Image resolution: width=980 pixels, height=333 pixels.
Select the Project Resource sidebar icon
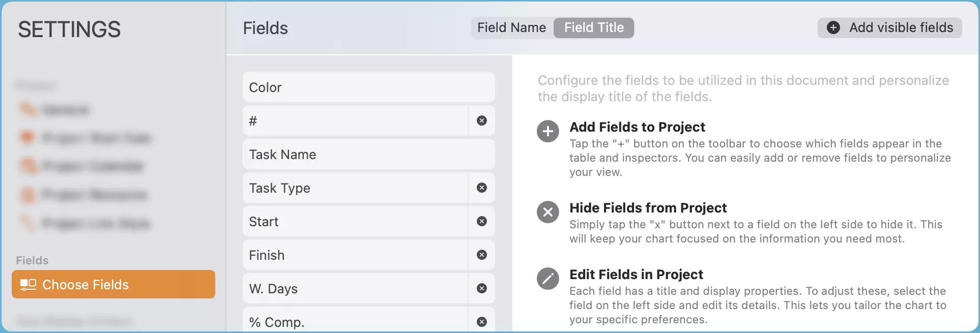[x=28, y=194]
